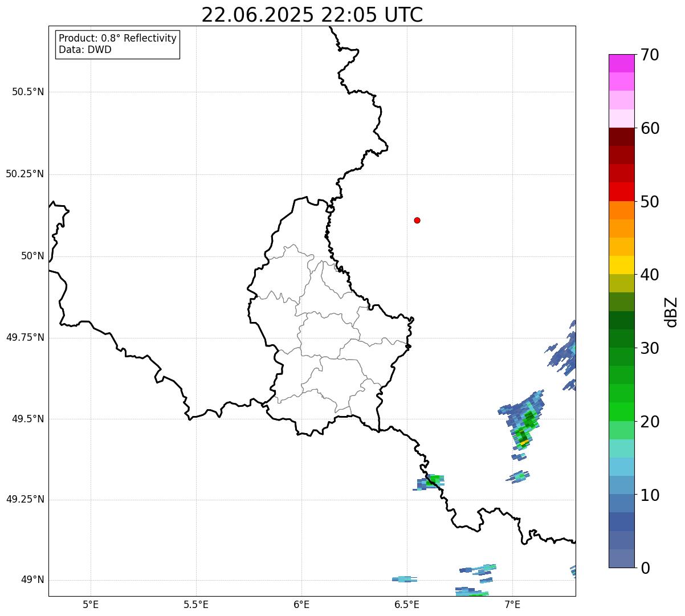Click the 49.25°N latitude label
685x616 pixels.
pos(25,499)
